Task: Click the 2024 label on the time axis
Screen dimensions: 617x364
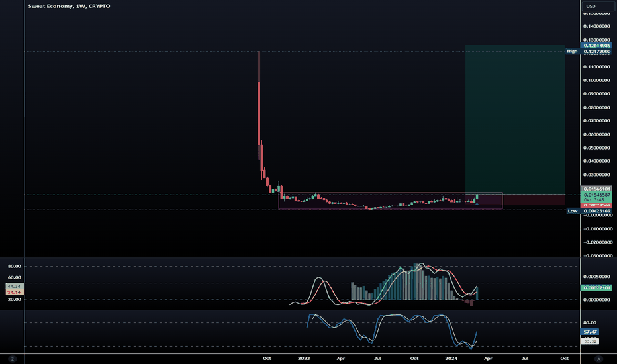Action: pos(451,359)
